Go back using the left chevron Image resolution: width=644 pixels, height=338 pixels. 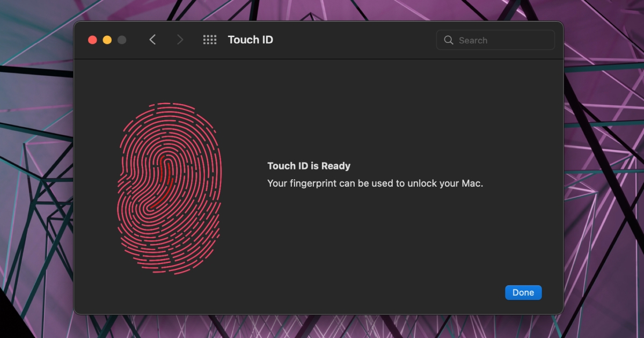[x=152, y=40]
